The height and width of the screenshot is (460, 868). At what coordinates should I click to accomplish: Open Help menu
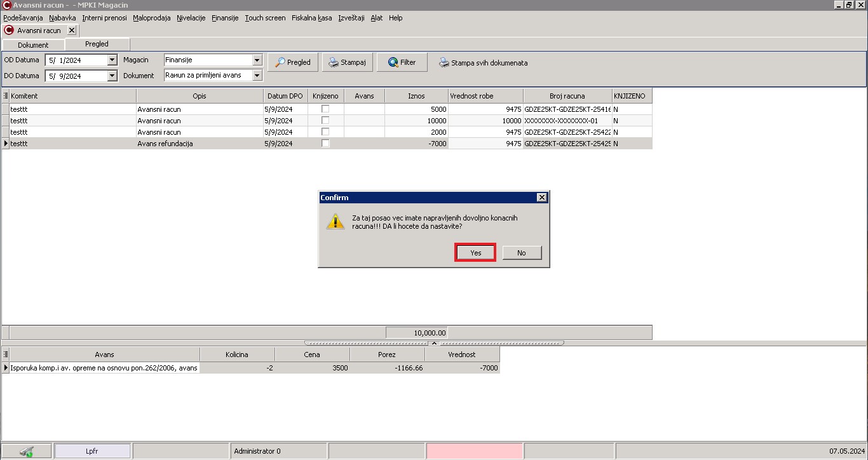(x=396, y=18)
